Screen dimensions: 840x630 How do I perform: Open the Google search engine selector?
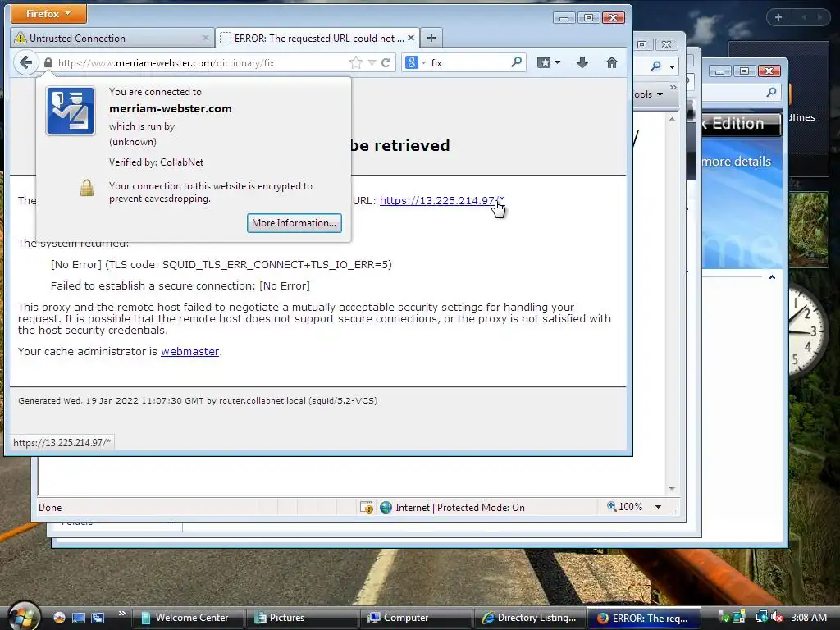point(416,62)
